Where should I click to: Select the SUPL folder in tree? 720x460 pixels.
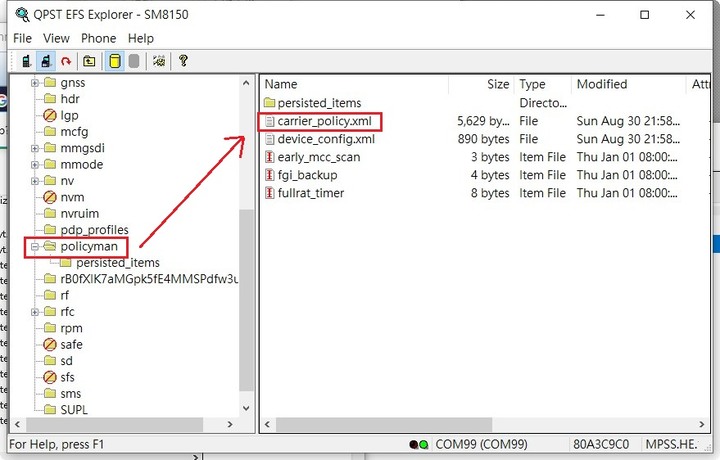[73, 410]
